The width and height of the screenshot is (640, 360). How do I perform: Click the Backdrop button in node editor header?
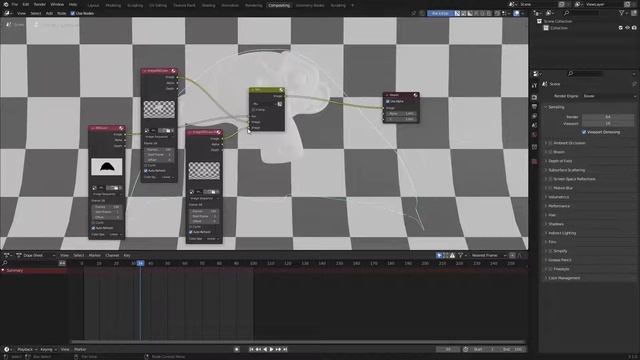(x=440, y=13)
